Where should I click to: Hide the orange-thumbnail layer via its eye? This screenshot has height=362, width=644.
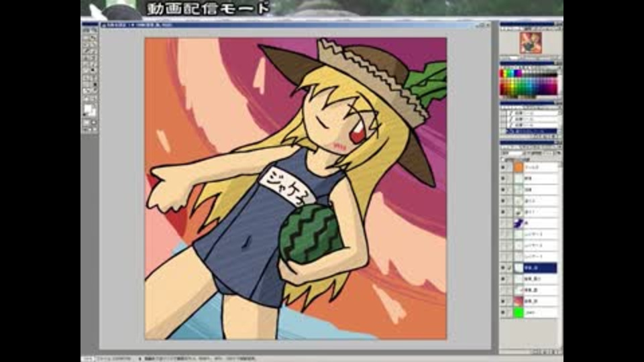[502, 167]
